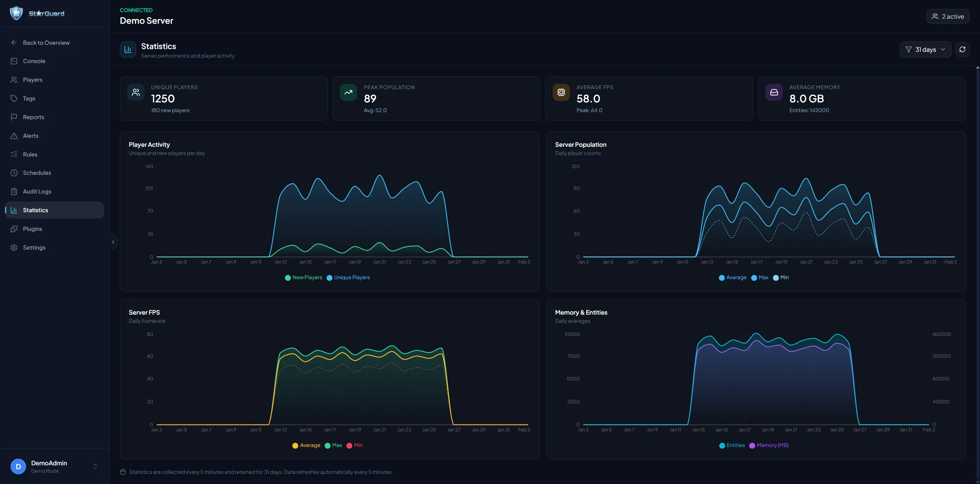Navigate to Audit Logs

tap(37, 191)
